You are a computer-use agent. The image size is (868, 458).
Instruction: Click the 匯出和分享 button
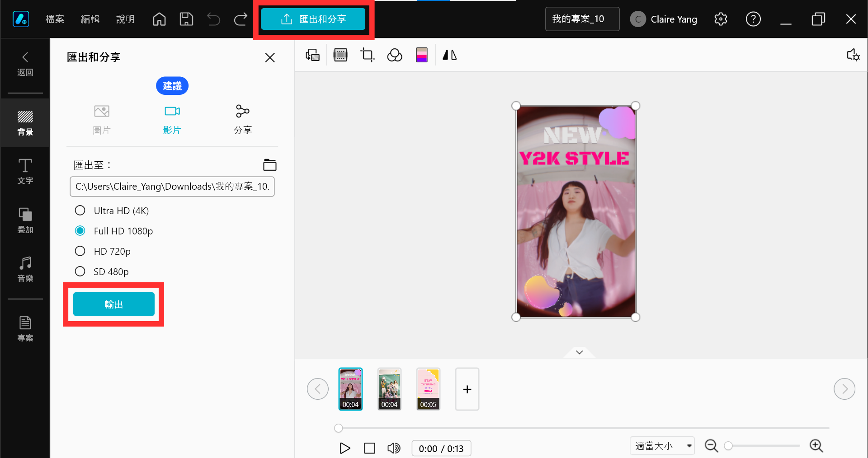click(313, 19)
